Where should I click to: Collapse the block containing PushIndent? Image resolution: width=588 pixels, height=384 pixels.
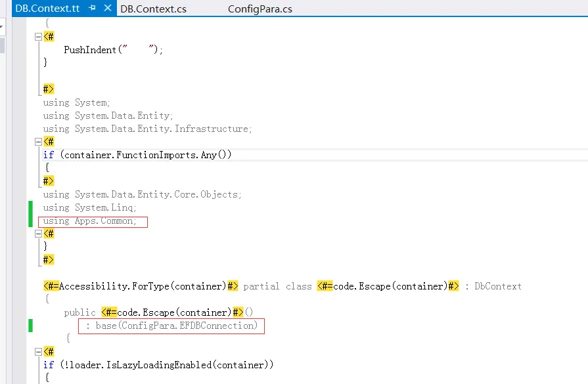click(38, 37)
